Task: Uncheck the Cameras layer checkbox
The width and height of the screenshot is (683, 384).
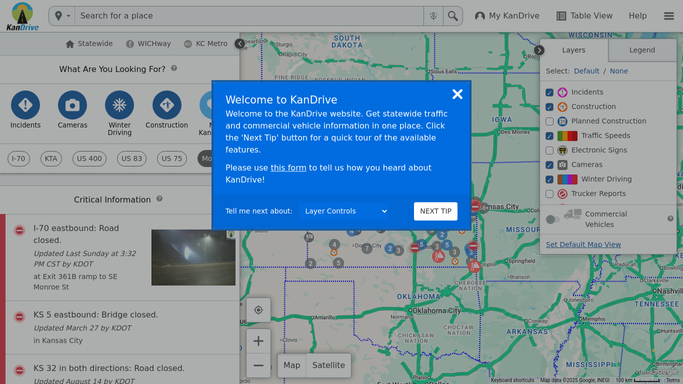Action: coord(549,165)
